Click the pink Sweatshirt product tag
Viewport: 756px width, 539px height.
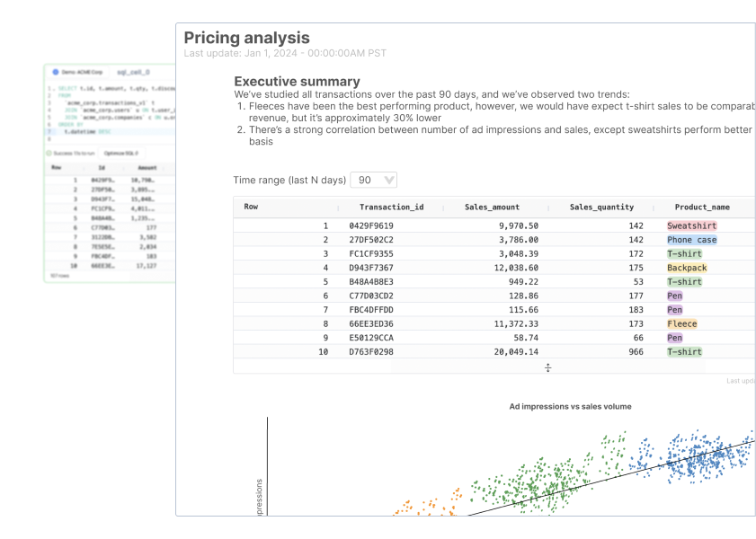(x=692, y=226)
